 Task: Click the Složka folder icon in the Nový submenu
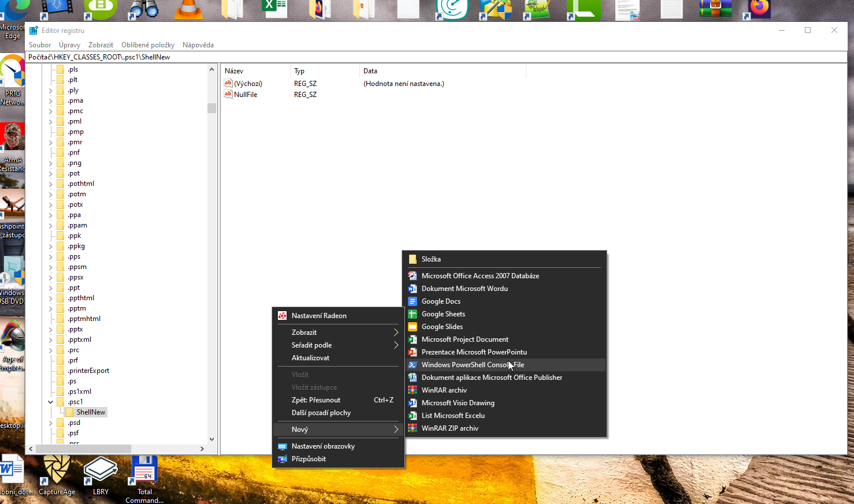(413, 259)
